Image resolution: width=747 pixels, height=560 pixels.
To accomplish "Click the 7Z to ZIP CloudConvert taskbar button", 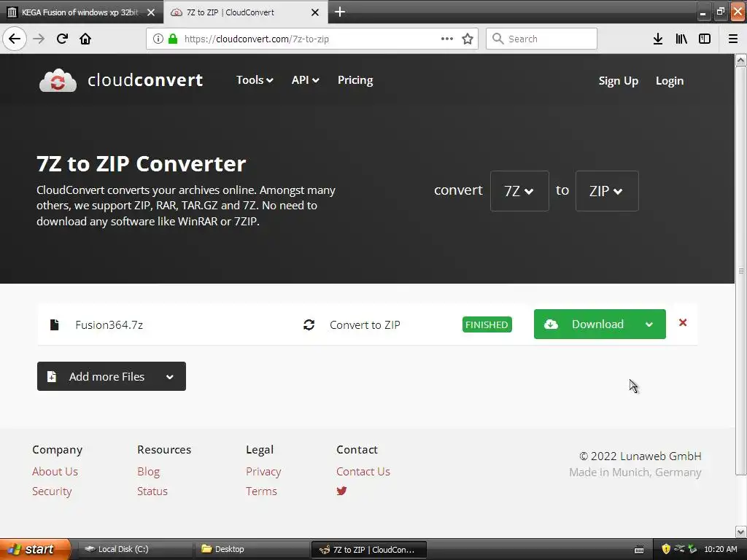I will click(368, 549).
